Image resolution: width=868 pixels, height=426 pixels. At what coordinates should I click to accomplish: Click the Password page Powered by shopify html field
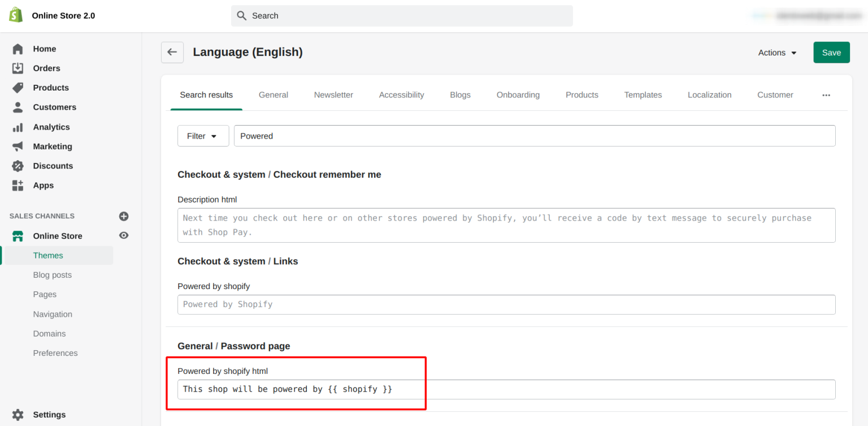click(506, 389)
